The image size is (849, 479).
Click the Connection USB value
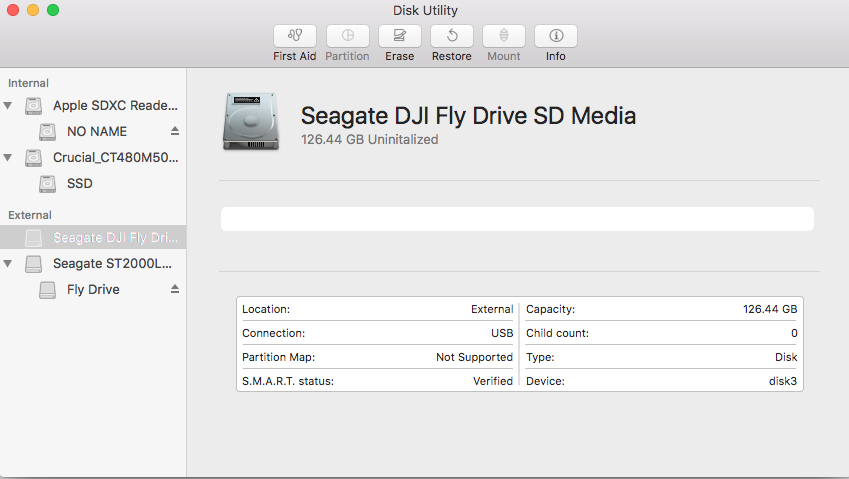point(502,333)
